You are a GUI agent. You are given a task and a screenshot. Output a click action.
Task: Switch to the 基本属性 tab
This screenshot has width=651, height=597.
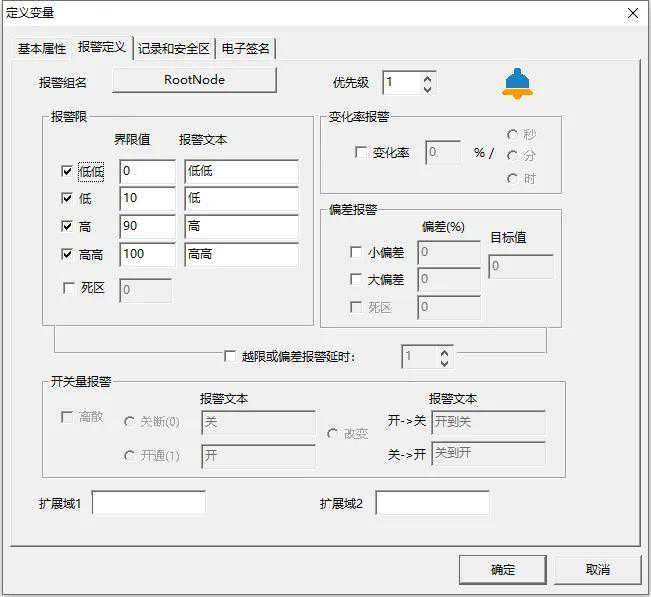click(x=41, y=49)
